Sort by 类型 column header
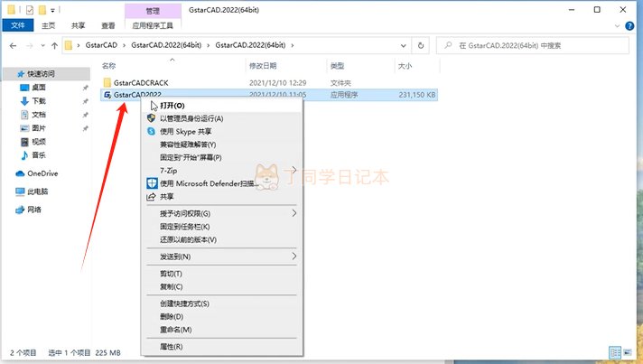 click(x=337, y=66)
